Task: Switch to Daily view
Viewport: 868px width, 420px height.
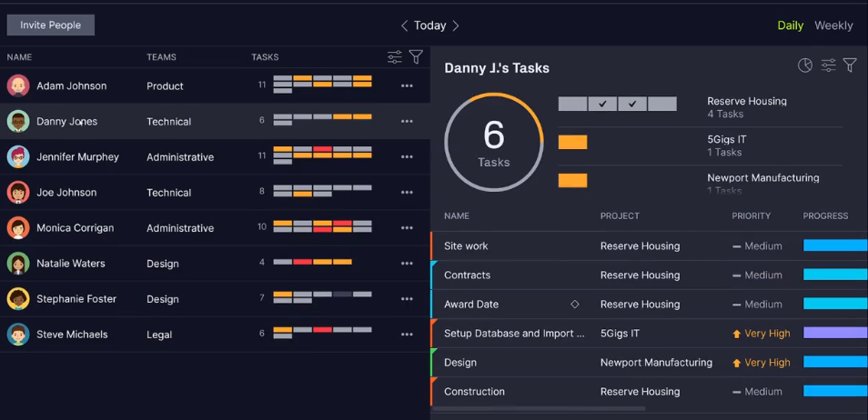Action: pos(790,25)
